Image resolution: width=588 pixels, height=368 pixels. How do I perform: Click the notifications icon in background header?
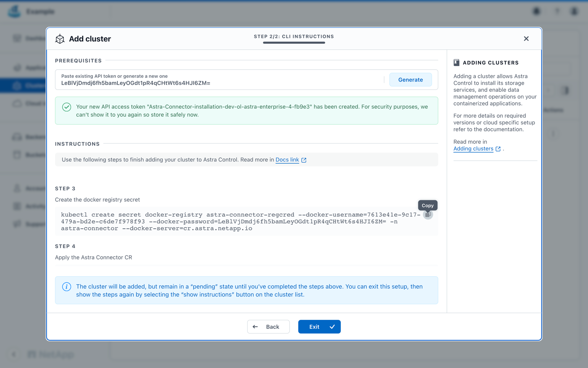[x=536, y=11]
